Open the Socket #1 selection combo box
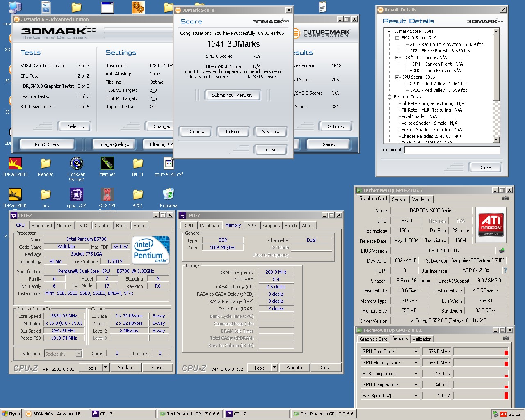The image size is (525, 420). [x=63, y=354]
